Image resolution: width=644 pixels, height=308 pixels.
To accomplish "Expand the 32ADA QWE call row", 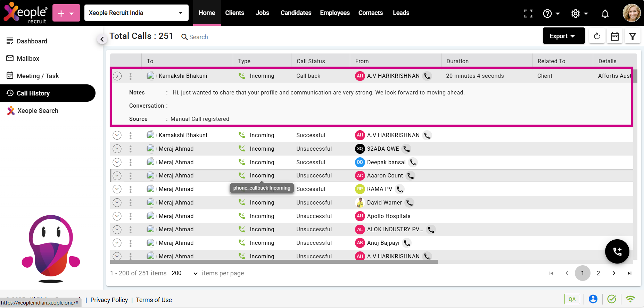I will pos(117,149).
